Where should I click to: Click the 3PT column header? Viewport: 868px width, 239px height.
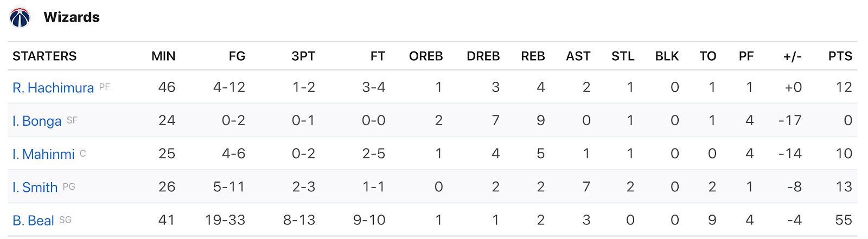point(303,56)
